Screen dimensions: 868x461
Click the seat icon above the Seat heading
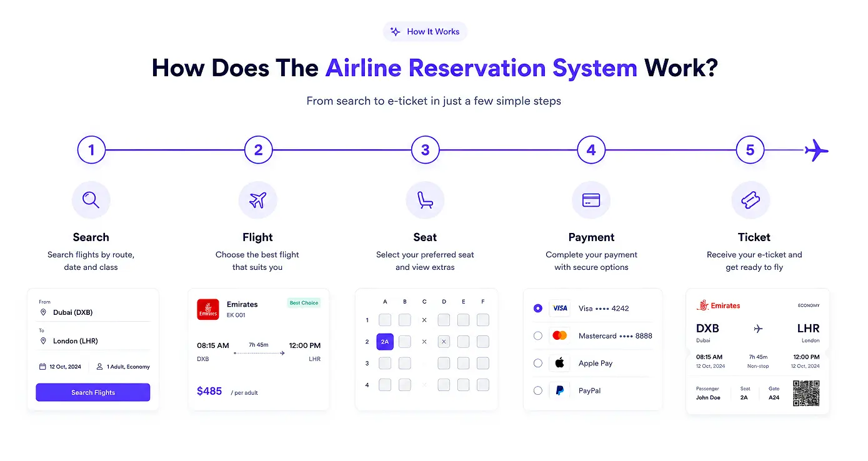click(425, 200)
